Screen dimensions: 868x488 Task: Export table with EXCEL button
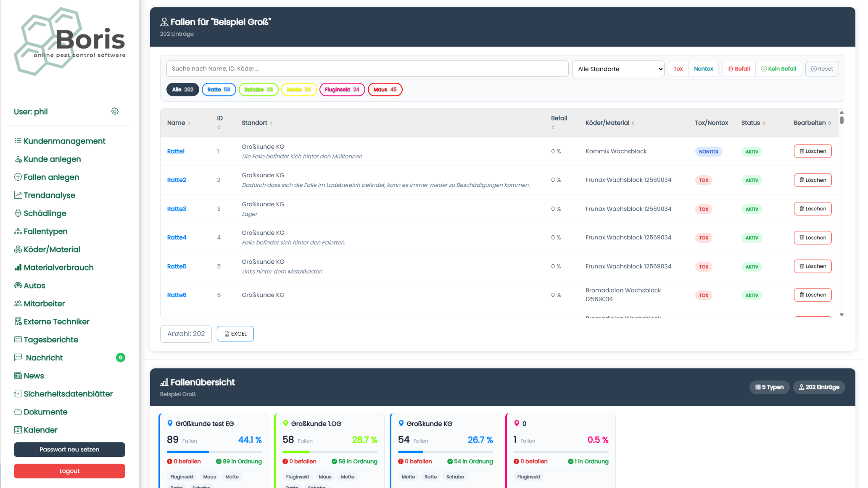click(235, 334)
